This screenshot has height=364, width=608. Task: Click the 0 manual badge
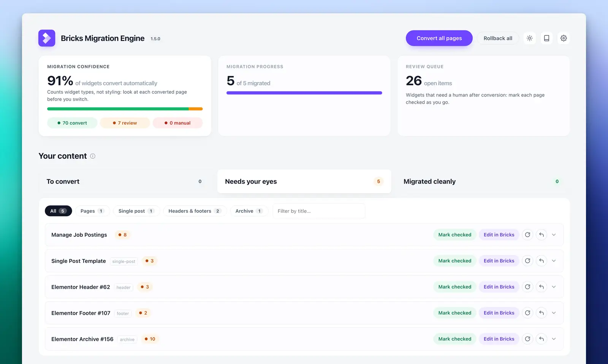(x=177, y=123)
